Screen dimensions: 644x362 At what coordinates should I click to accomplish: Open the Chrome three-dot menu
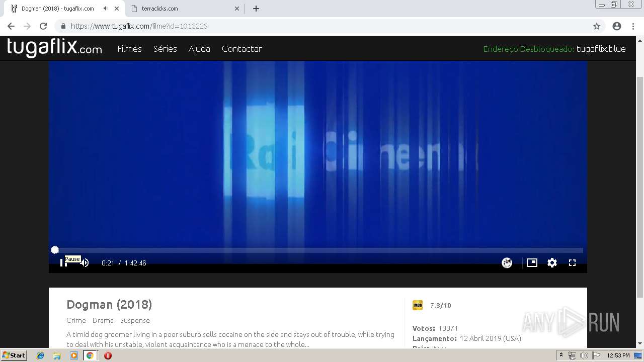pos(632,26)
